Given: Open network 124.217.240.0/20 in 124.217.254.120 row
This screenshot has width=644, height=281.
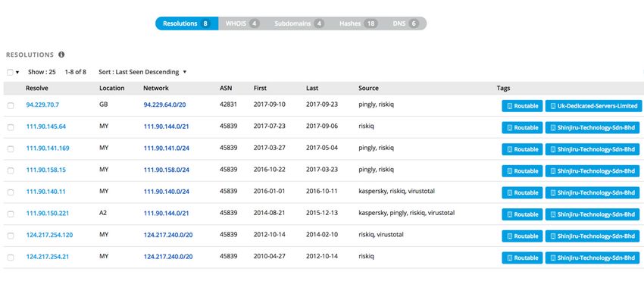Looking at the screenshot, I should (x=168, y=235).
